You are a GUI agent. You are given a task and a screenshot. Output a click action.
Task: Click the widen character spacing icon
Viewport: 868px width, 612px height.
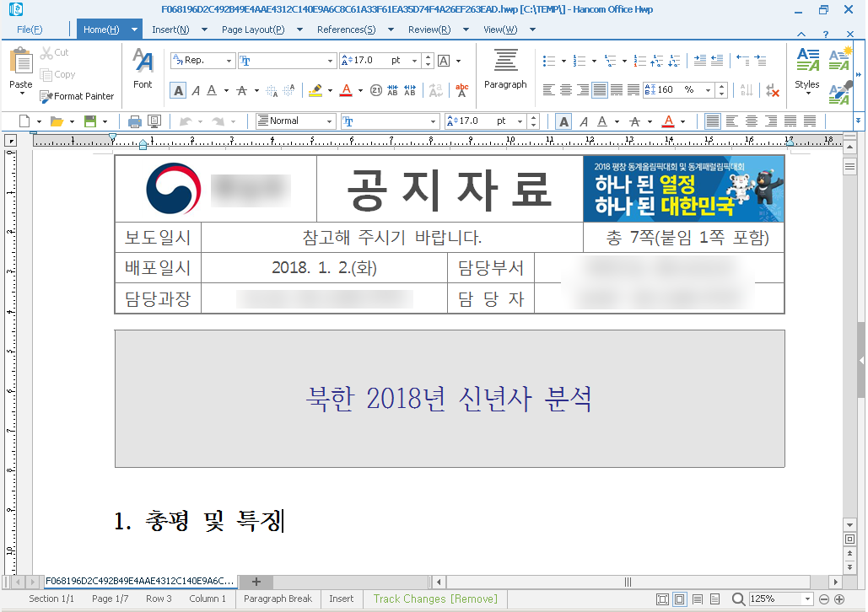pos(410,91)
